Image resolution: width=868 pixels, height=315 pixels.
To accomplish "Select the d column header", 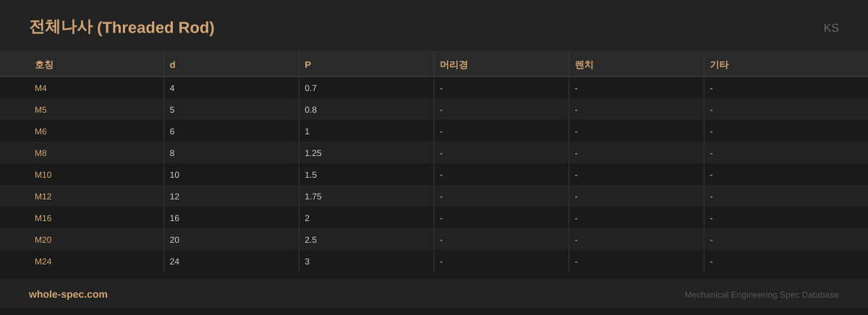I will [172, 64].
